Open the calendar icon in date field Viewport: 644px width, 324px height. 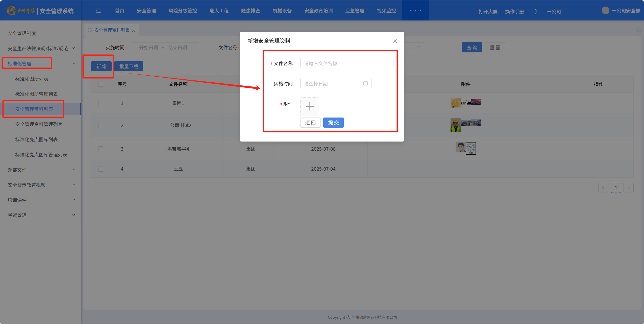pyautogui.click(x=365, y=83)
